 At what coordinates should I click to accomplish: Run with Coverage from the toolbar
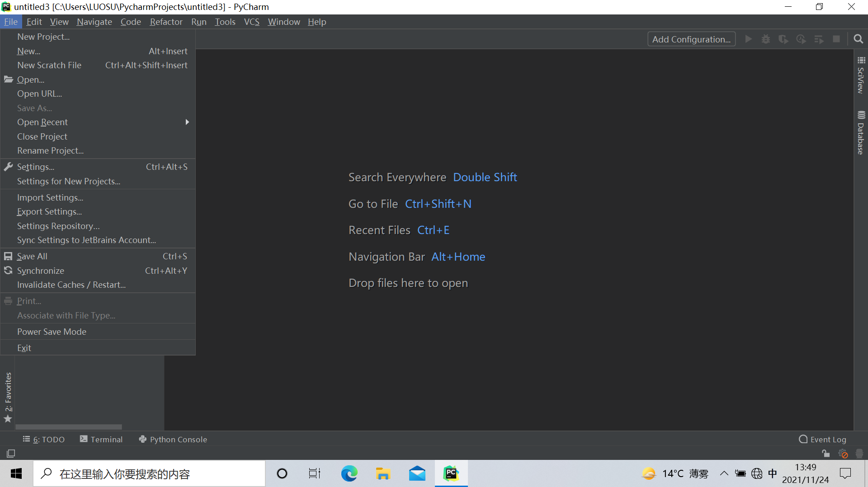(x=783, y=39)
